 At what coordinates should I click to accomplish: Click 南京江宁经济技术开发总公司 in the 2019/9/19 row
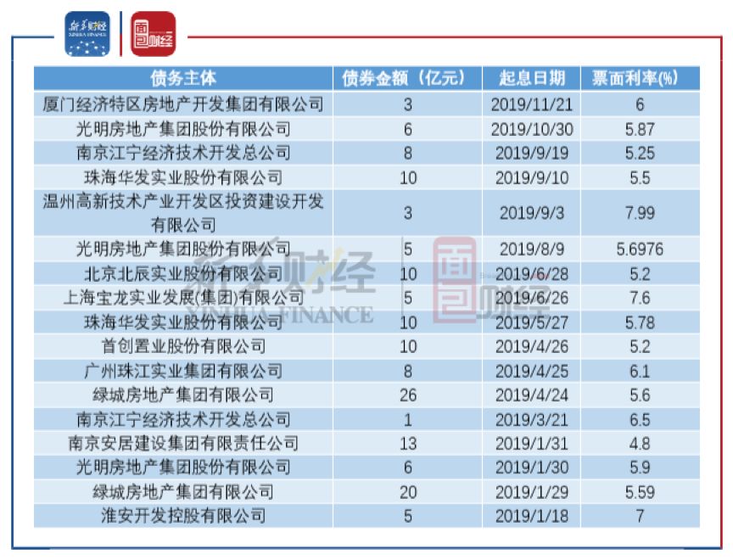[x=183, y=153]
